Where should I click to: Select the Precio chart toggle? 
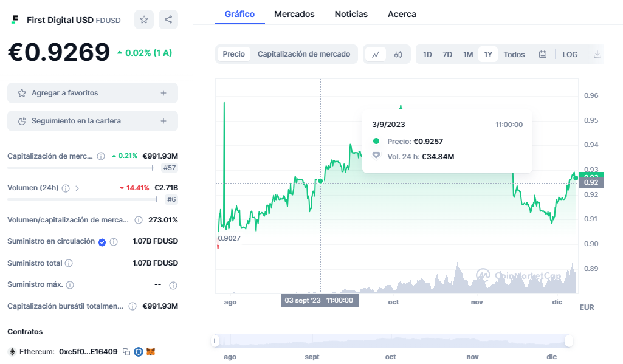pos(233,54)
